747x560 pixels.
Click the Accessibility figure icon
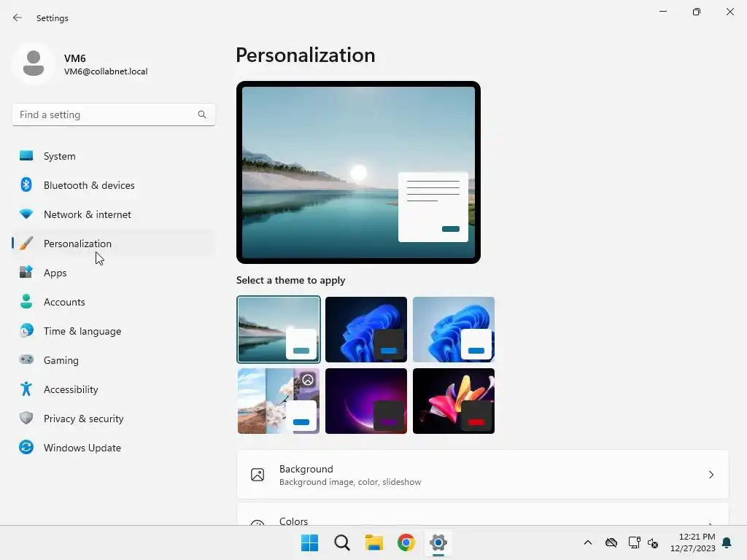[26, 389]
